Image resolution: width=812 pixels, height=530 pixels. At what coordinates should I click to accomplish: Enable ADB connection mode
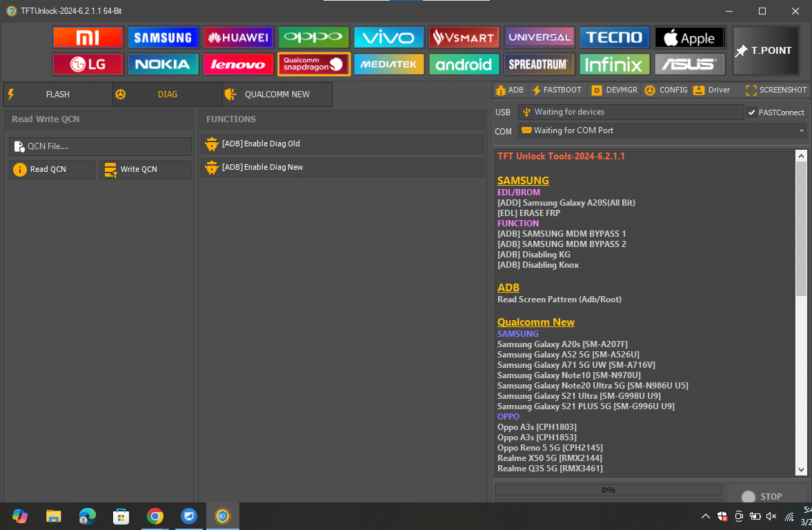509,90
